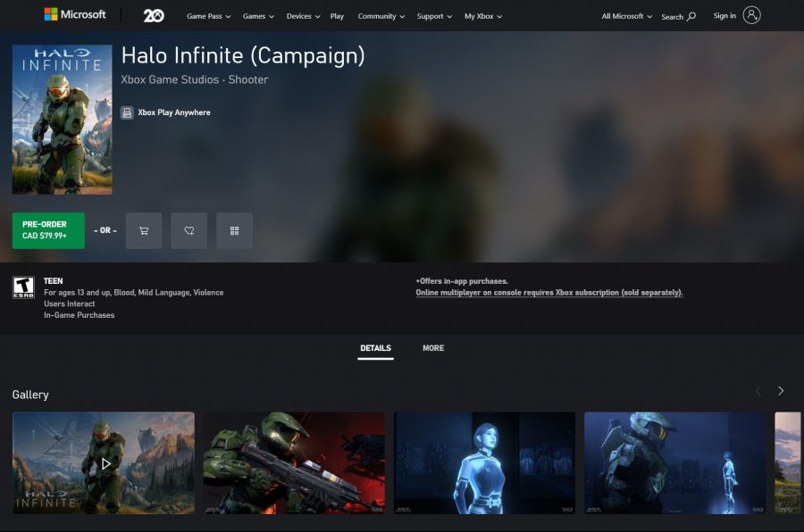Click the TEEN rating heading

(x=54, y=281)
